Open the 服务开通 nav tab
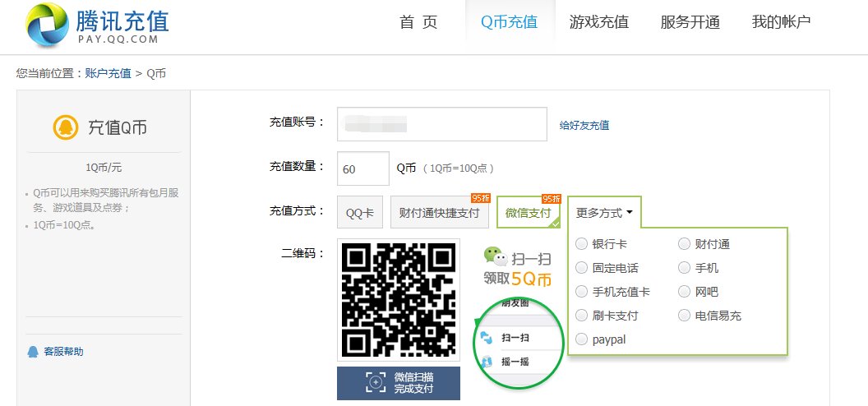 tap(690, 22)
